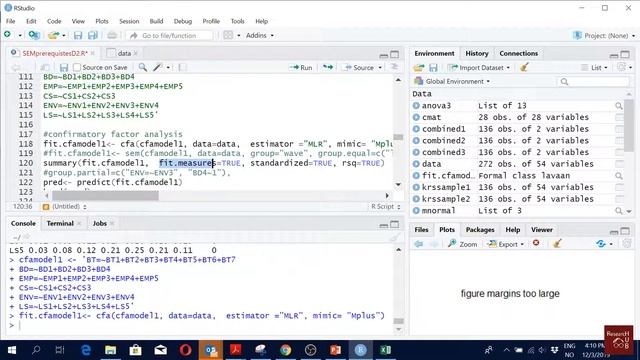Open the Source button dropdown arrow
640x360 pixels.
click(x=380, y=68)
